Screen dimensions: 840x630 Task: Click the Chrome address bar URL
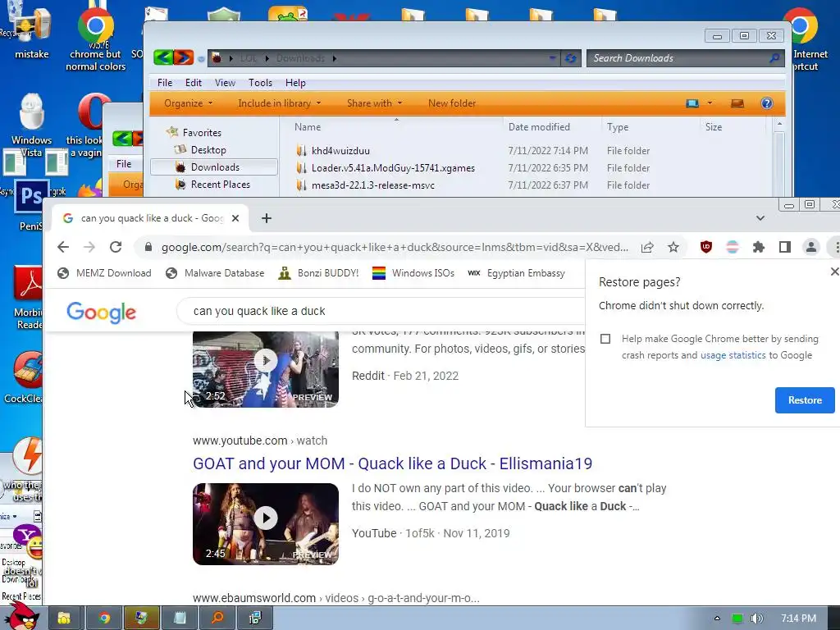pos(395,247)
